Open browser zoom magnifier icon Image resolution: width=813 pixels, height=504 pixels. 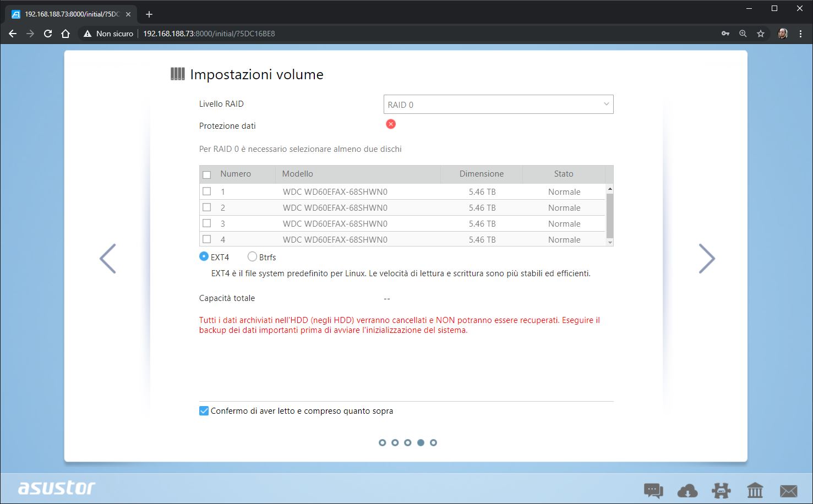click(743, 34)
